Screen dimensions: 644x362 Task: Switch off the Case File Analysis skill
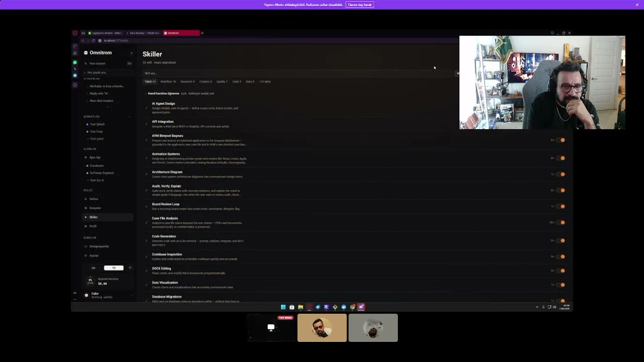click(561, 223)
